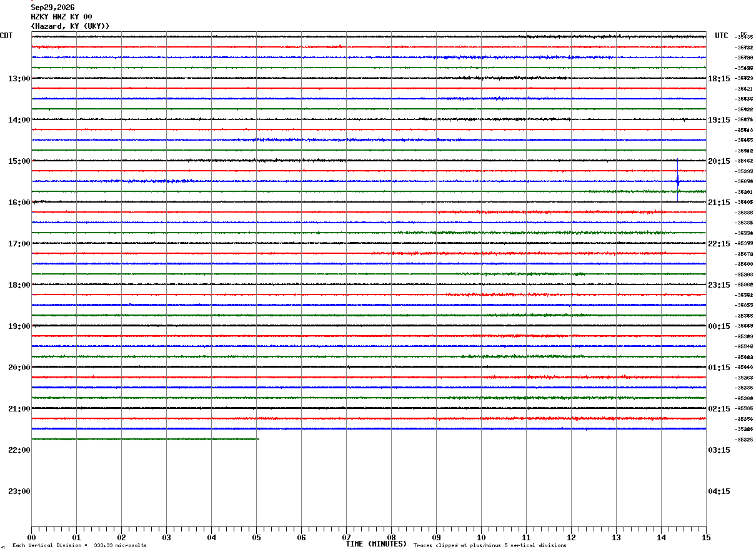The width and height of the screenshot is (756, 554).
Task: Click the Each Vertical Division scale note
Action: [79, 546]
